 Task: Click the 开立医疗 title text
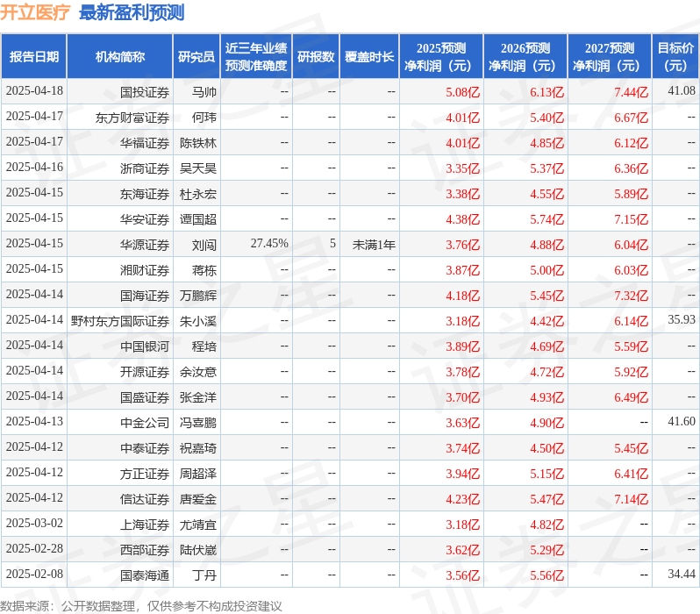click(35, 12)
